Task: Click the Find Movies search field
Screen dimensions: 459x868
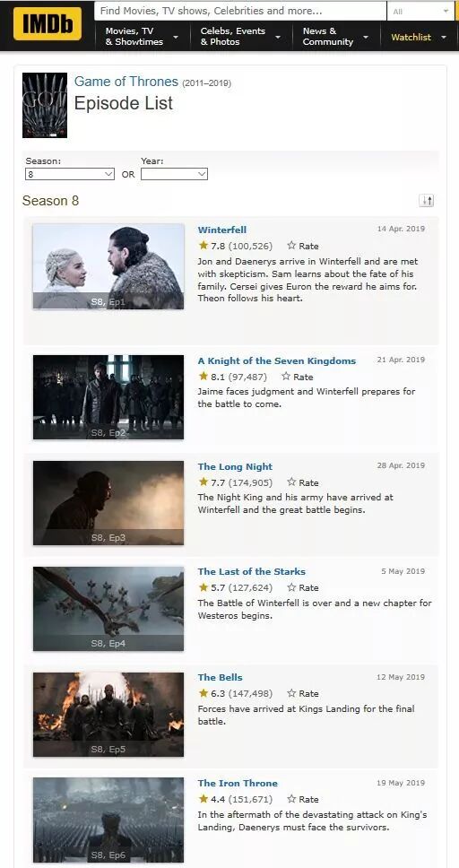Action: point(240,11)
